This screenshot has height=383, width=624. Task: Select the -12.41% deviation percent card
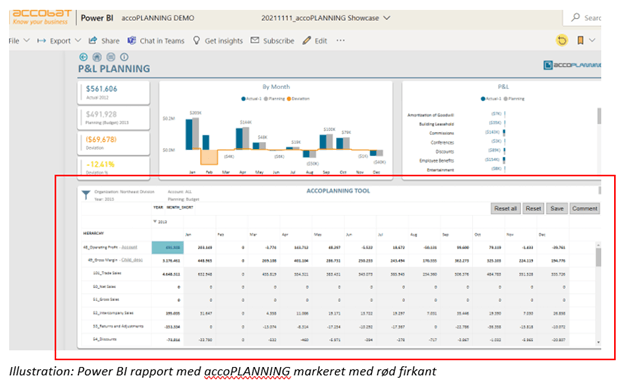[x=113, y=167]
